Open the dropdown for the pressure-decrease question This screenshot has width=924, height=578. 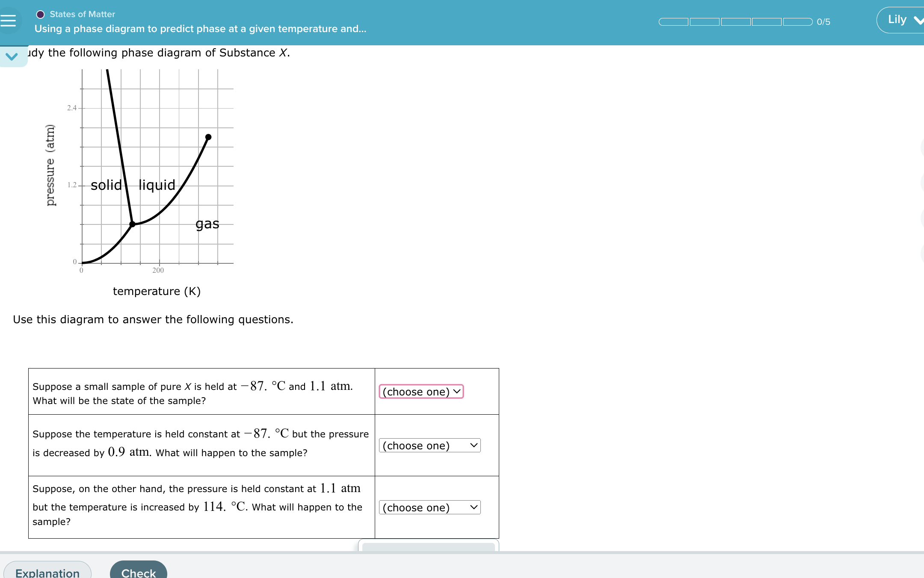429,445
